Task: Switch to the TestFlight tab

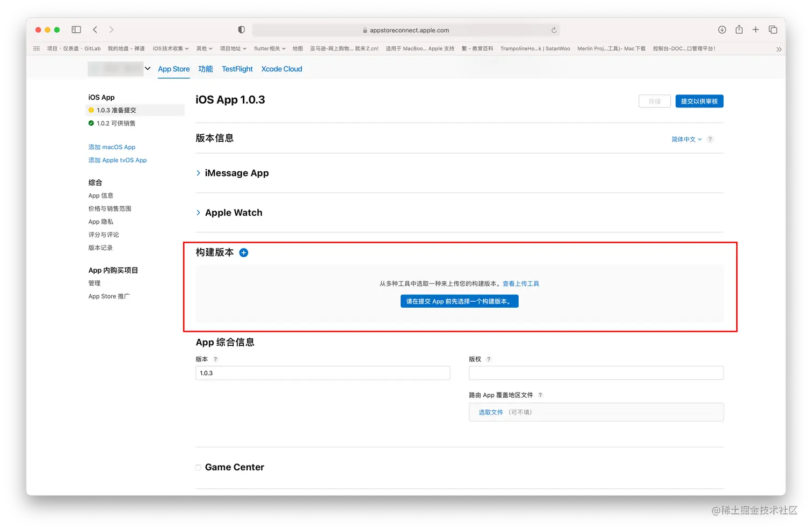Action: (x=237, y=69)
